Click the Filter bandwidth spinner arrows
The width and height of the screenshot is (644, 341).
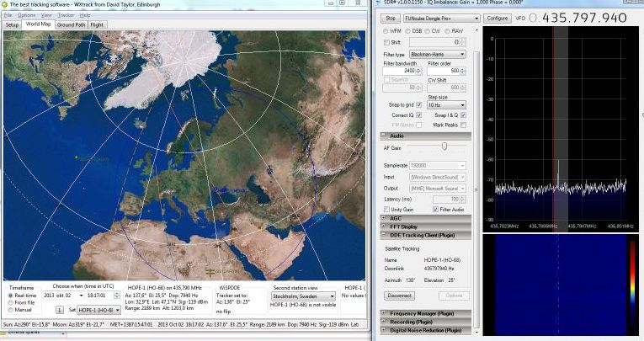[x=419, y=71]
